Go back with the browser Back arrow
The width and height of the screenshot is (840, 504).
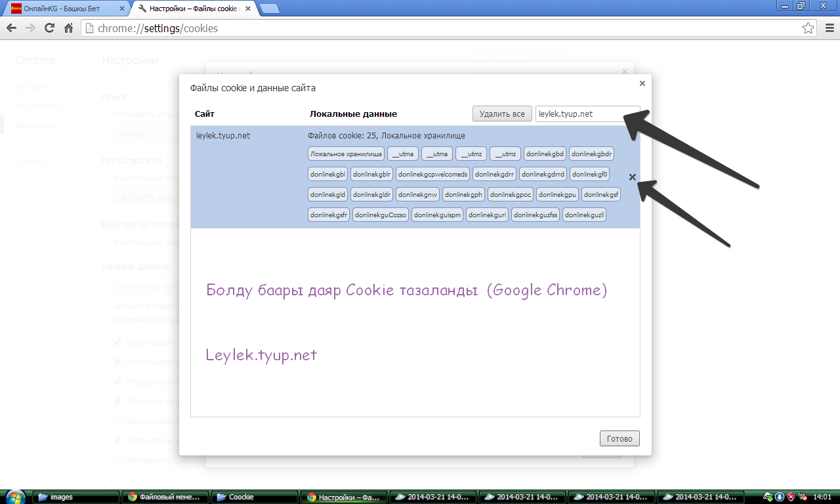(x=11, y=28)
